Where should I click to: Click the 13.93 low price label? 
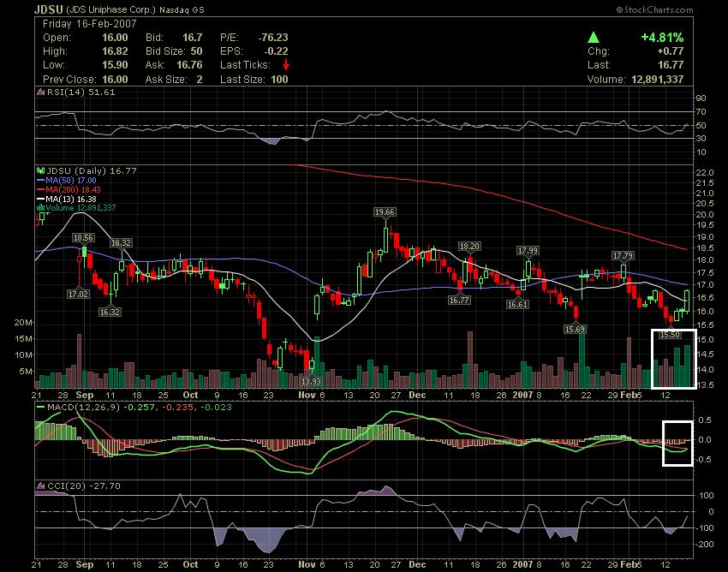coord(311,381)
